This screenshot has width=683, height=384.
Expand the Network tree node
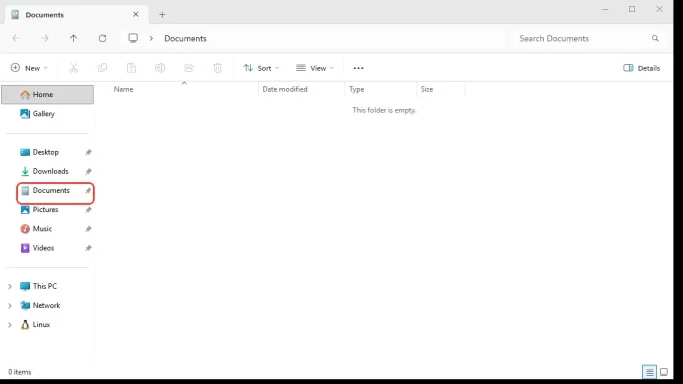pos(10,306)
